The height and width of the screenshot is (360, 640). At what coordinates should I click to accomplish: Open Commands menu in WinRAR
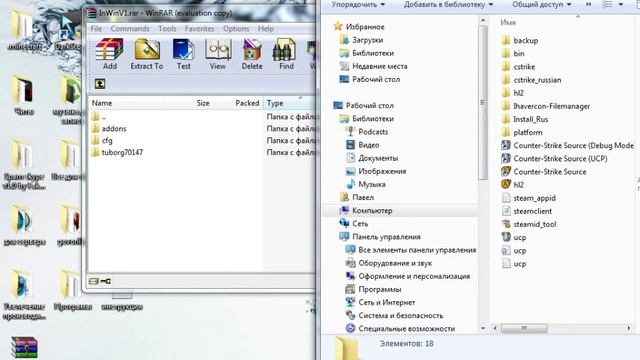(x=130, y=29)
